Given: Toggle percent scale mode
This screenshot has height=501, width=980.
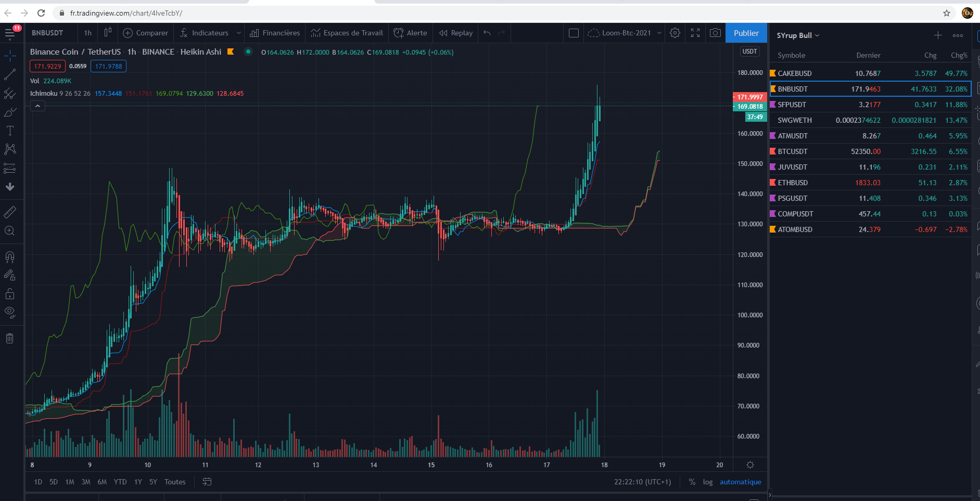Looking at the screenshot, I should click(x=692, y=482).
